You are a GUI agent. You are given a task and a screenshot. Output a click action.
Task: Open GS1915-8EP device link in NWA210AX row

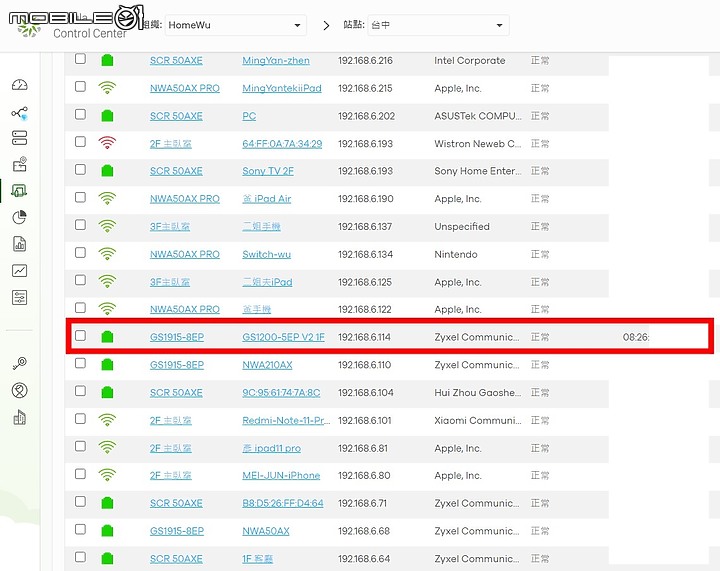pos(177,365)
